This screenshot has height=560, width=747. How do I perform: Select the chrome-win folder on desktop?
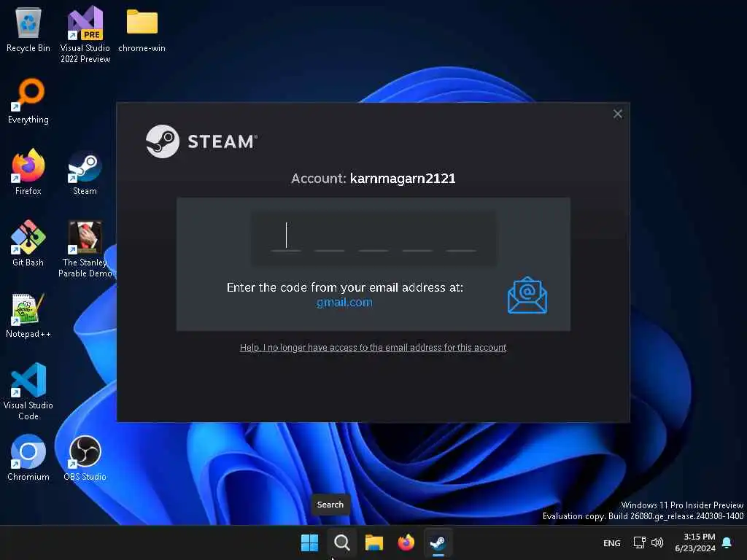point(142,29)
